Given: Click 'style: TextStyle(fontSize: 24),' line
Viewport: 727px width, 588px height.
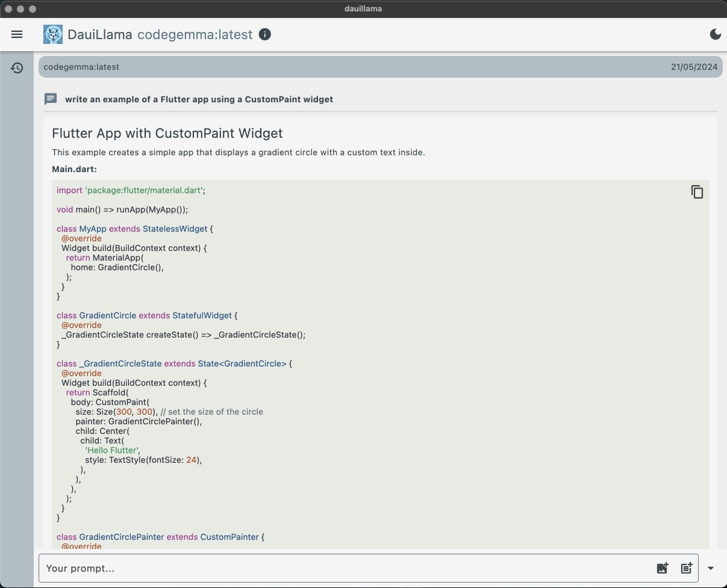Looking at the screenshot, I should tap(144, 460).
